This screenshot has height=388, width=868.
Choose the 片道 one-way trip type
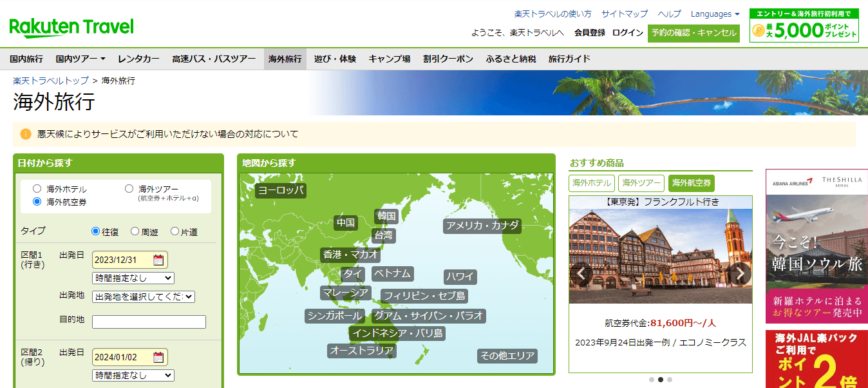(x=175, y=231)
